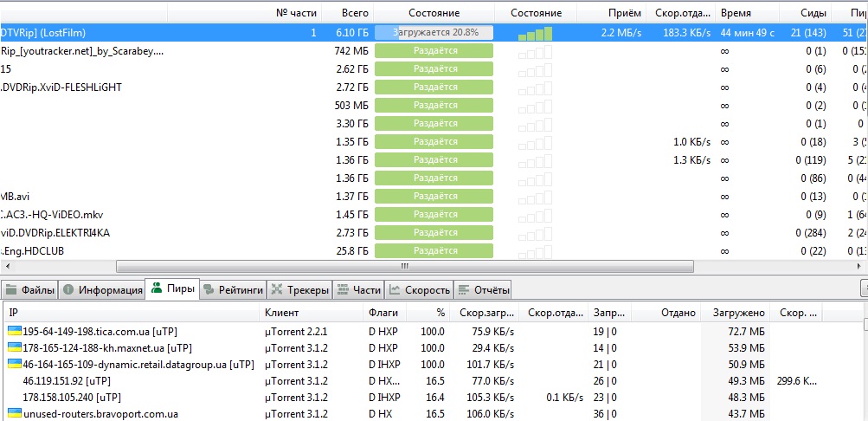Screen dimensions: 868x421
Task: Click the Рейтинги tab play icon
Action: [x=209, y=290]
